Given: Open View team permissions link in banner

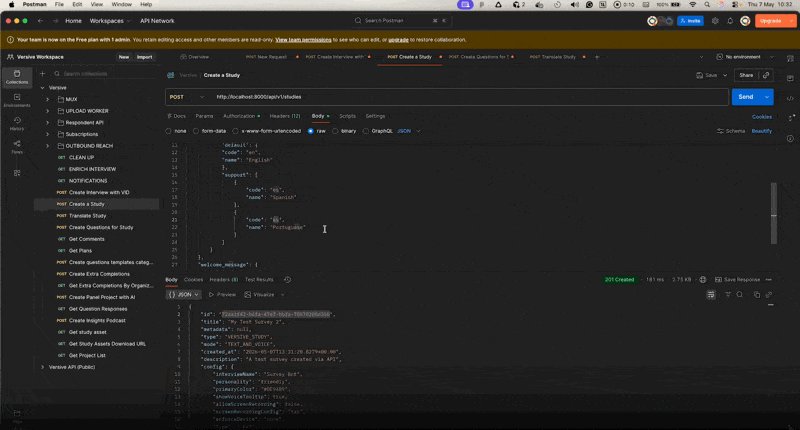Looking at the screenshot, I should point(303,40).
